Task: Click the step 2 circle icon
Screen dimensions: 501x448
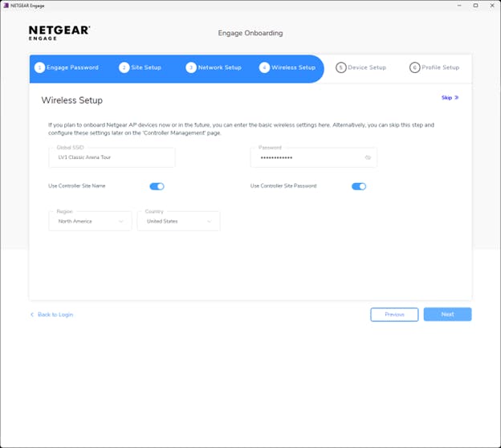Action: pos(124,68)
